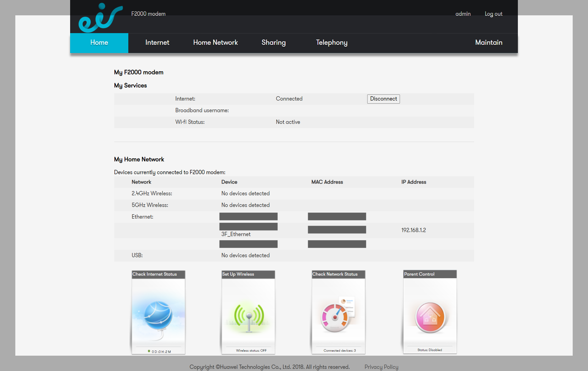Click the 3F_Ethernet device entry

tap(236, 234)
